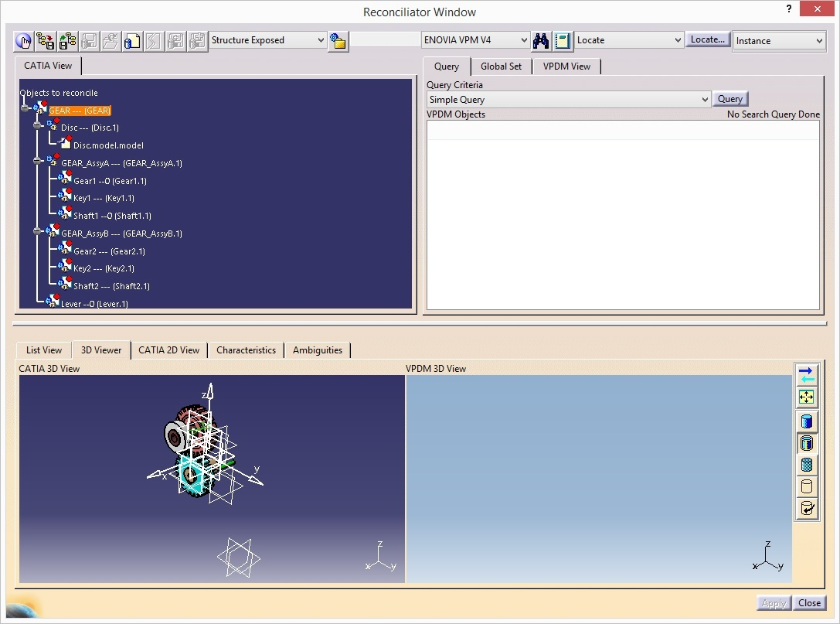Click the binoculars search icon
The height and width of the screenshot is (624, 840).
tap(541, 40)
